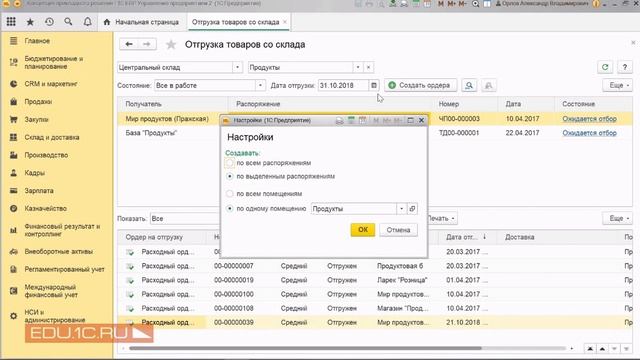Image resolution: width=640 pixels, height=360 pixels.
Task: Expand Продукты room dropdown in main form
Action: pos(358,67)
